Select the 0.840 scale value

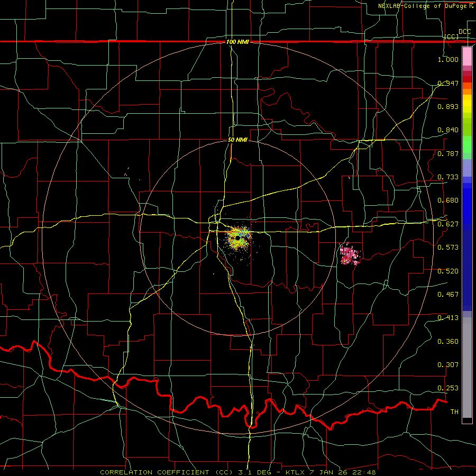(x=448, y=130)
